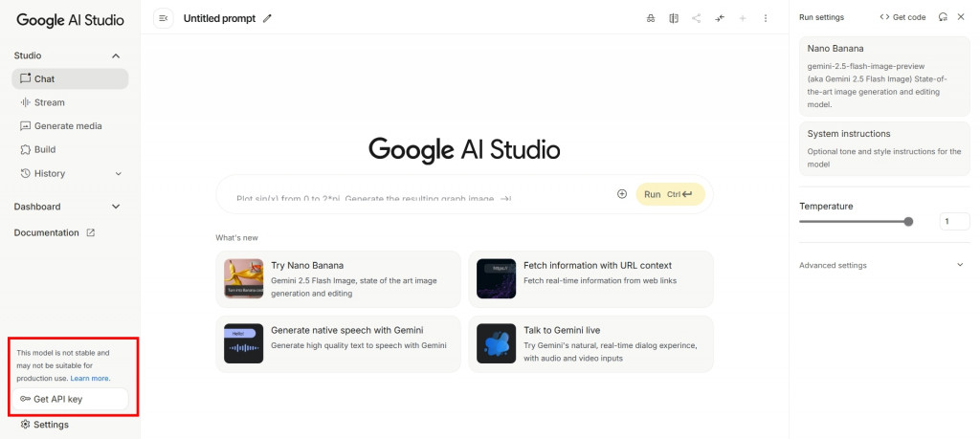This screenshot has width=980, height=439.
Task: Click the Studio section header label
Action: tap(28, 55)
